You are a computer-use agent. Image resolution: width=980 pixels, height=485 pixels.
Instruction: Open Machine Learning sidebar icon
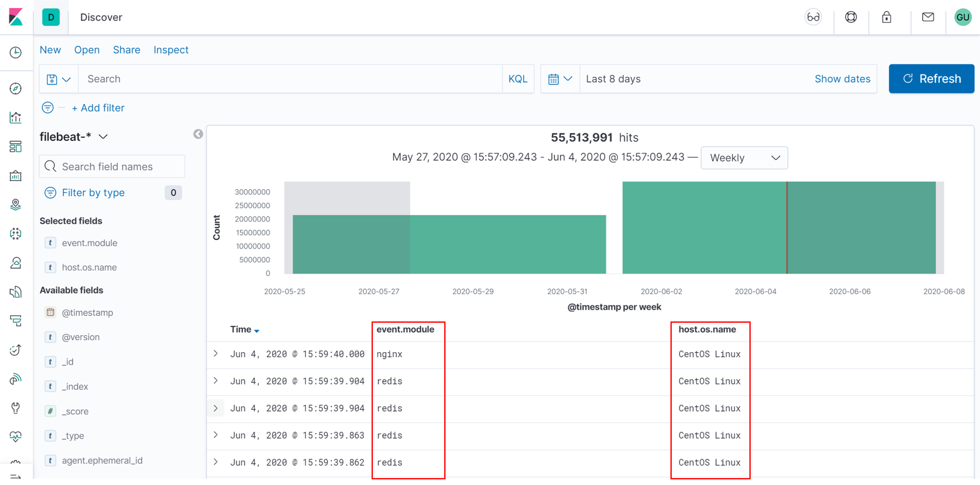pos(16,234)
